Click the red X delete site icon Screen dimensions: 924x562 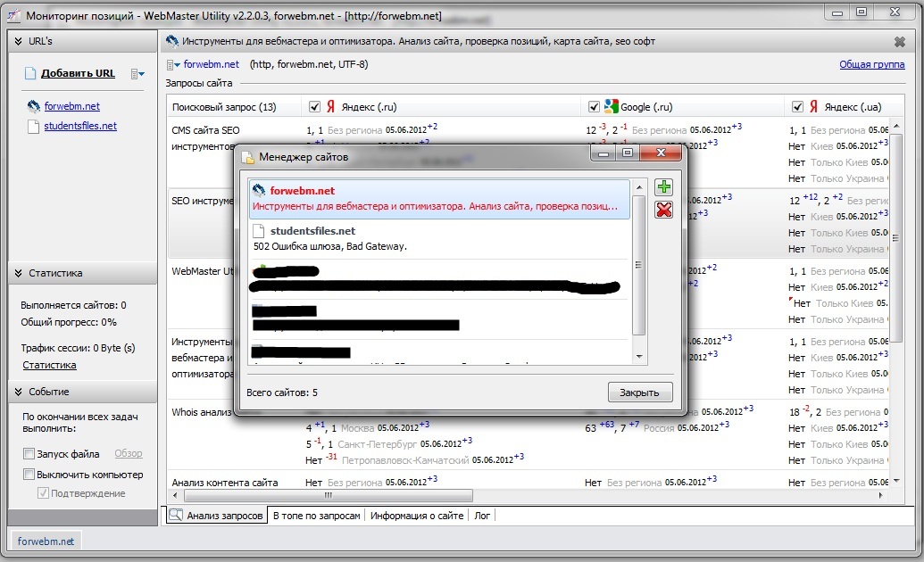(x=663, y=210)
